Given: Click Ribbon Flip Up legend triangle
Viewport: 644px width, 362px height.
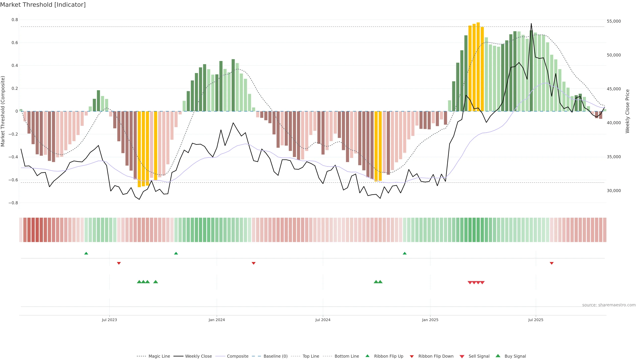Looking at the screenshot, I should (x=367, y=356).
